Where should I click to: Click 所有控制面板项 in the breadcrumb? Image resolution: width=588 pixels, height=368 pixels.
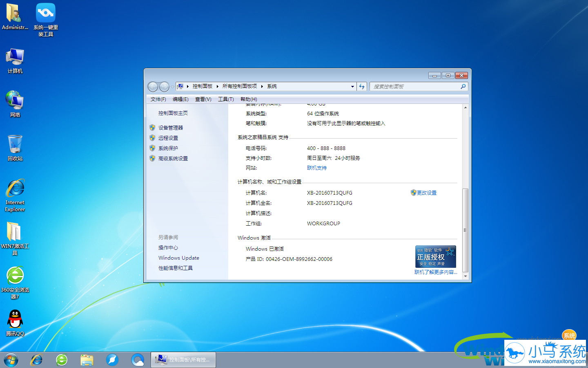(x=240, y=86)
